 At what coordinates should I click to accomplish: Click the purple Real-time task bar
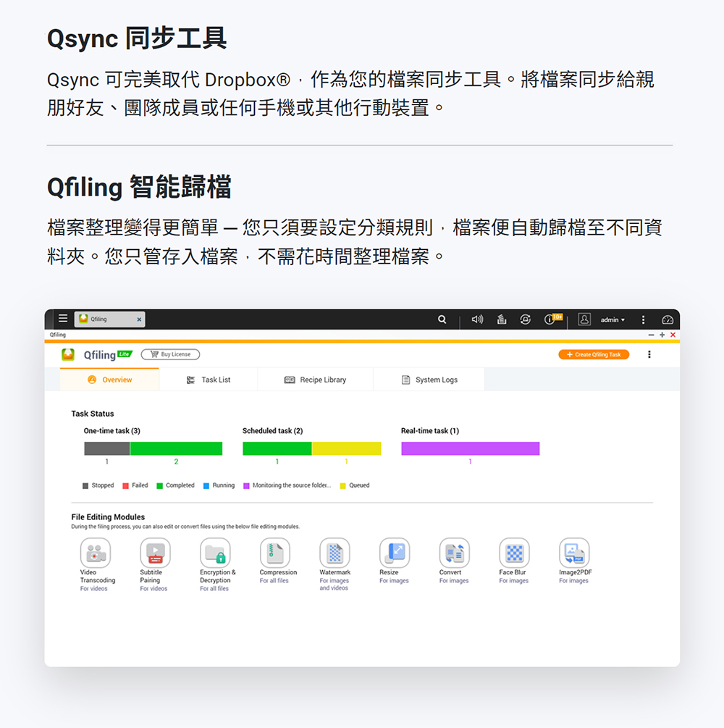(x=471, y=448)
